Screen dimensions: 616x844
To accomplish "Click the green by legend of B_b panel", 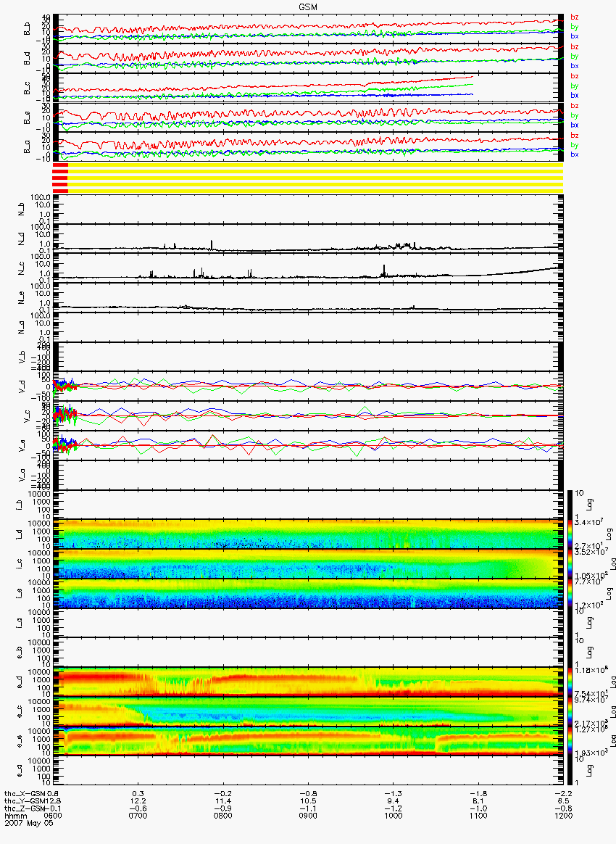I will (x=575, y=26).
